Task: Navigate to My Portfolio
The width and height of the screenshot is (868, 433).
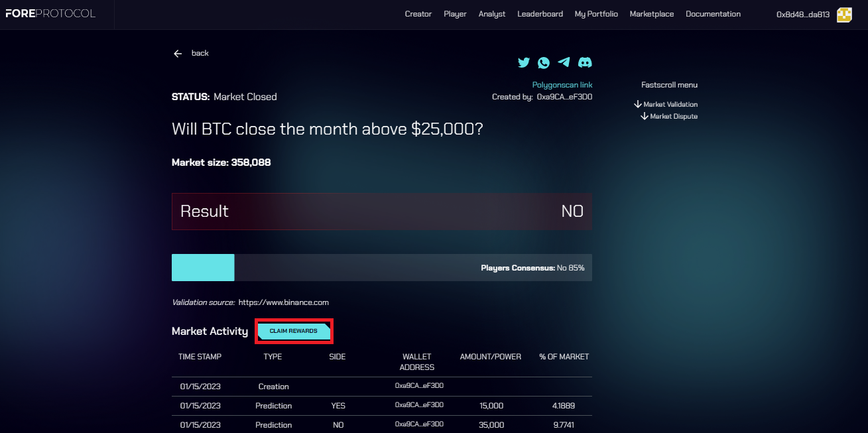Action: (596, 14)
